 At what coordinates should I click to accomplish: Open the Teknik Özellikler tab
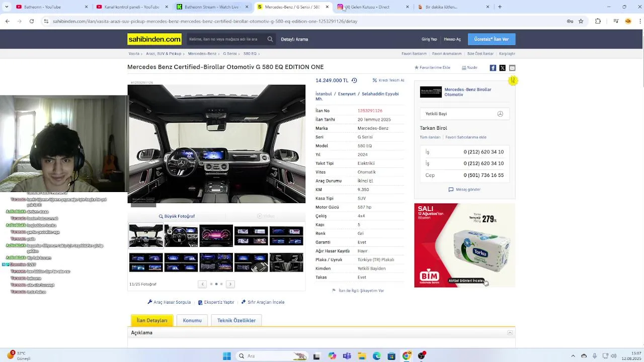[x=236, y=320]
